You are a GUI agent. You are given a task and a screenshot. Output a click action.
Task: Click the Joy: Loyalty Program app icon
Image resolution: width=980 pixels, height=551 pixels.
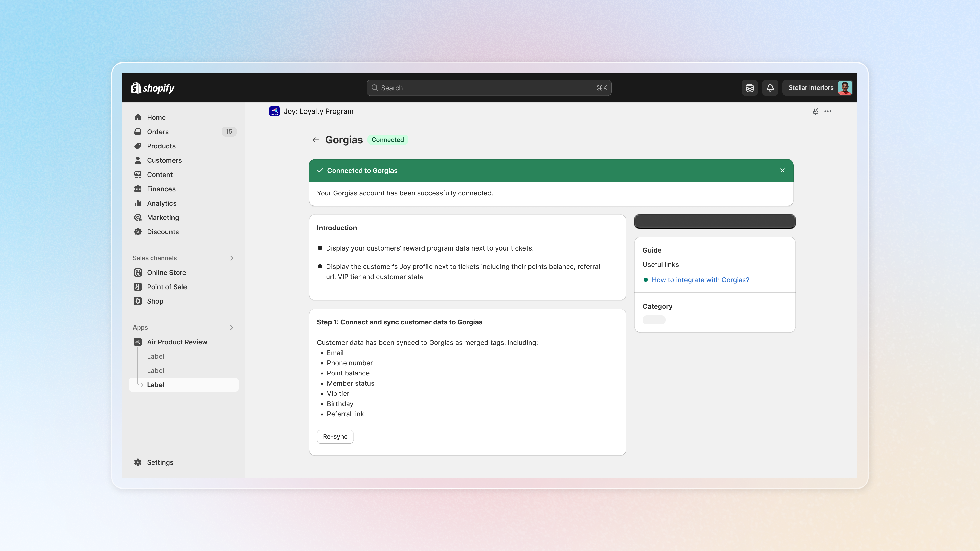274,111
